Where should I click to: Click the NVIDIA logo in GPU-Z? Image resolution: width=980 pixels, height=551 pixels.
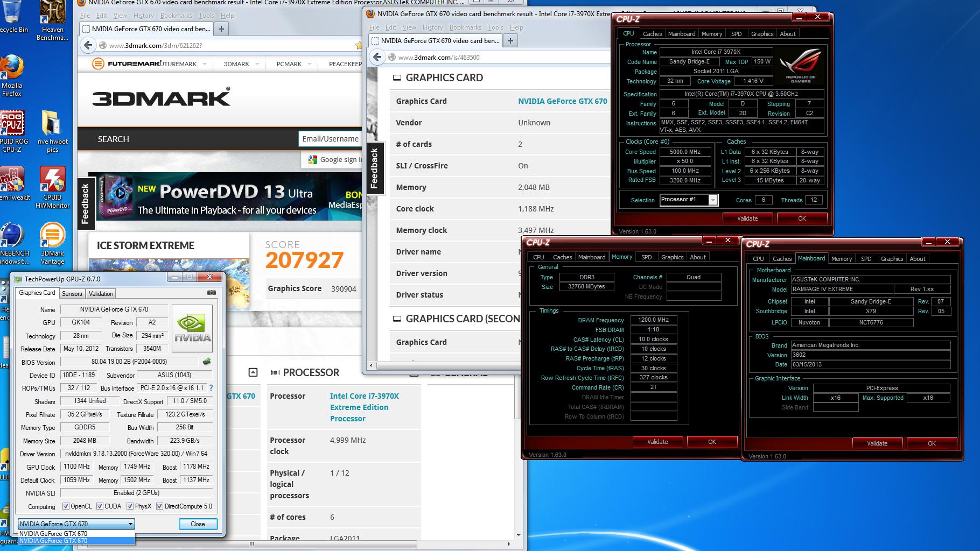192,328
